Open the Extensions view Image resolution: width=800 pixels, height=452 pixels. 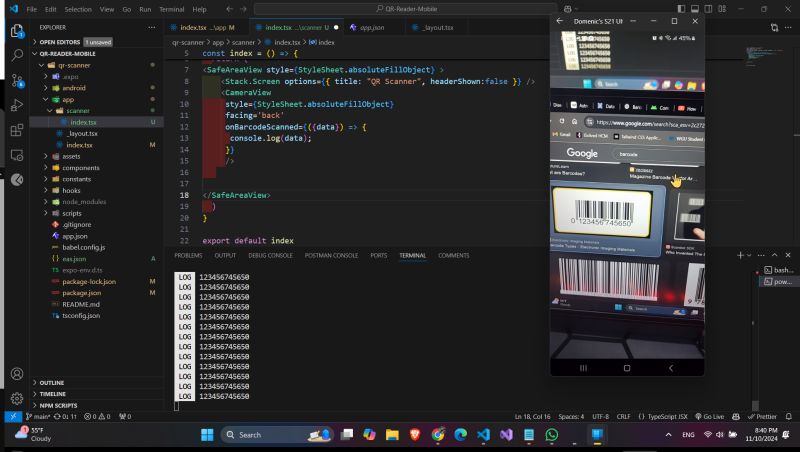click(16, 130)
